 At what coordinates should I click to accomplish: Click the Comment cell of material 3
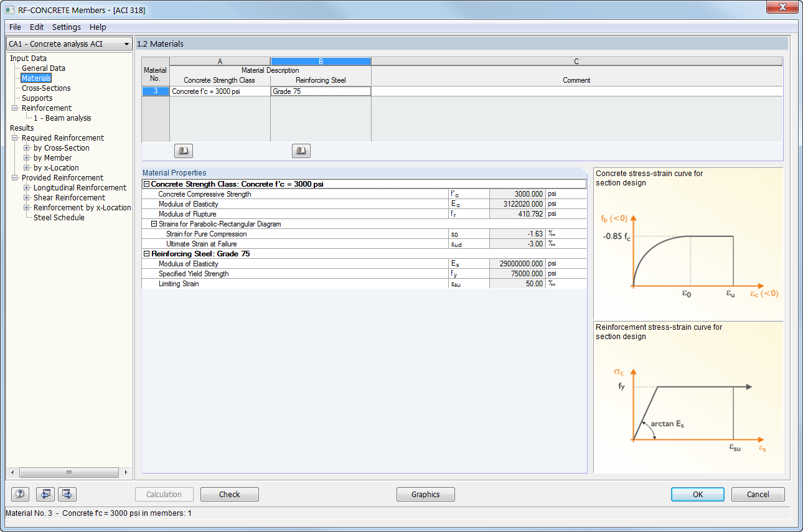(x=576, y=91)
